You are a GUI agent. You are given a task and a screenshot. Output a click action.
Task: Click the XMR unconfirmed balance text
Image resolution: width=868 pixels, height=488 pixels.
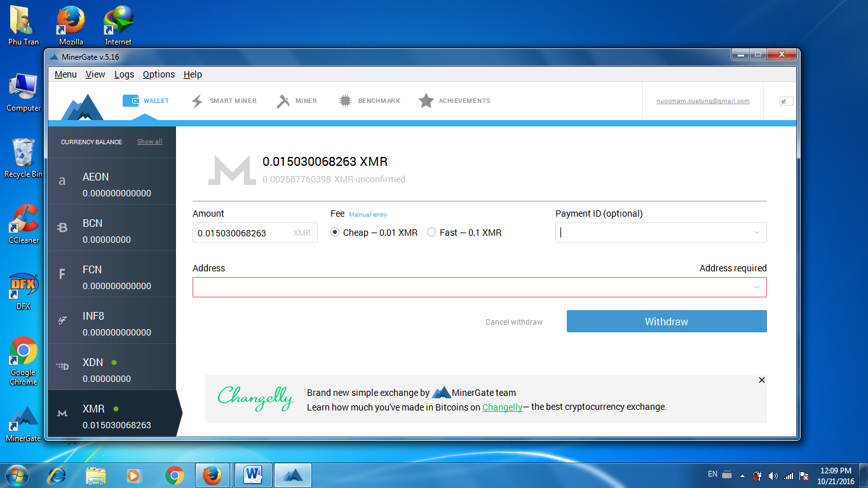[334, 179]
